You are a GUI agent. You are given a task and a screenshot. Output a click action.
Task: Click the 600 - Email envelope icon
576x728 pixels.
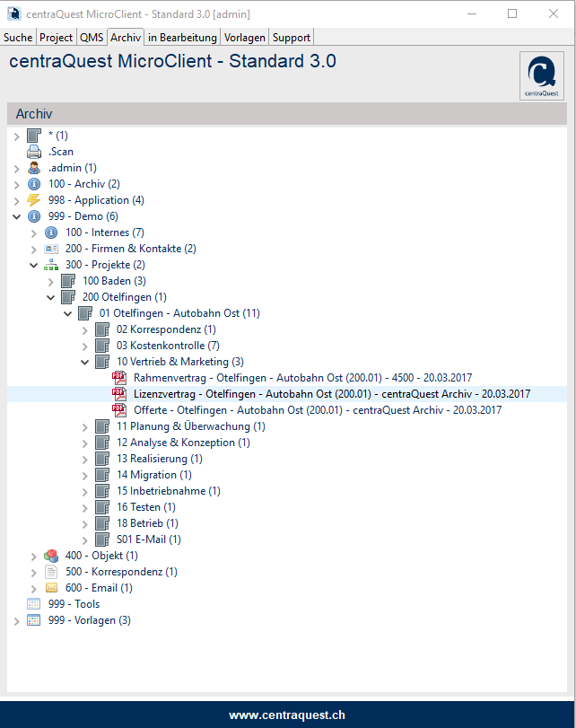(x=51, y=588)
